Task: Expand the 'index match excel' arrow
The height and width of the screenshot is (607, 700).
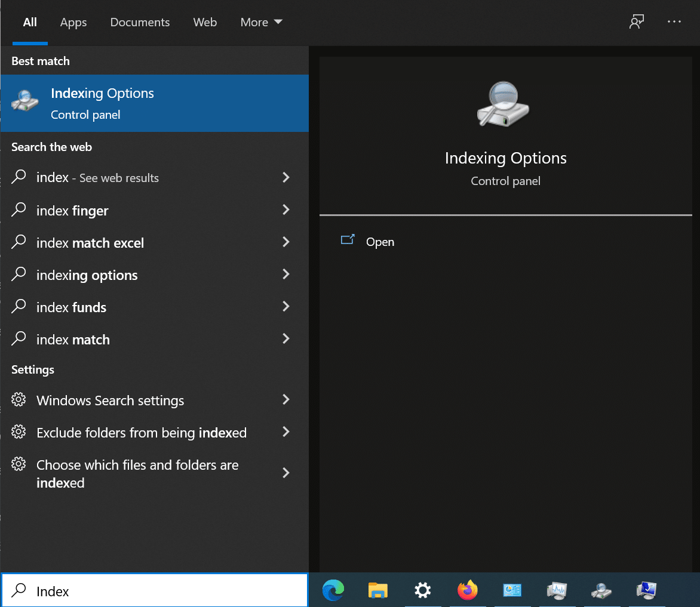Action: [286, 242]
